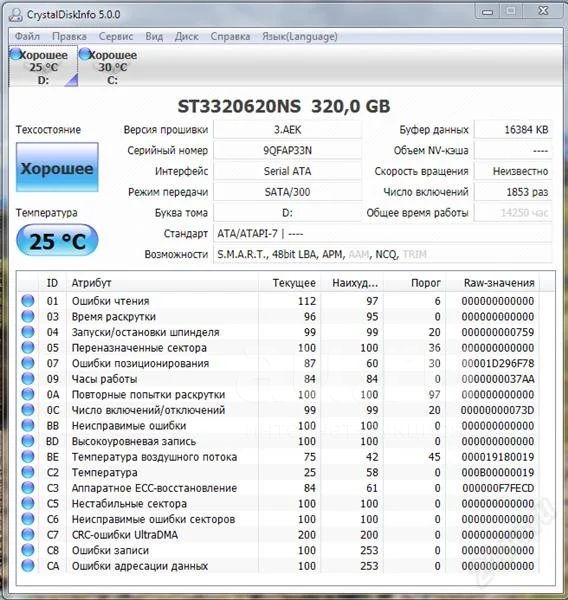568x600 pixels.
Task: Open the Файл menu
Action: (27, 36)
